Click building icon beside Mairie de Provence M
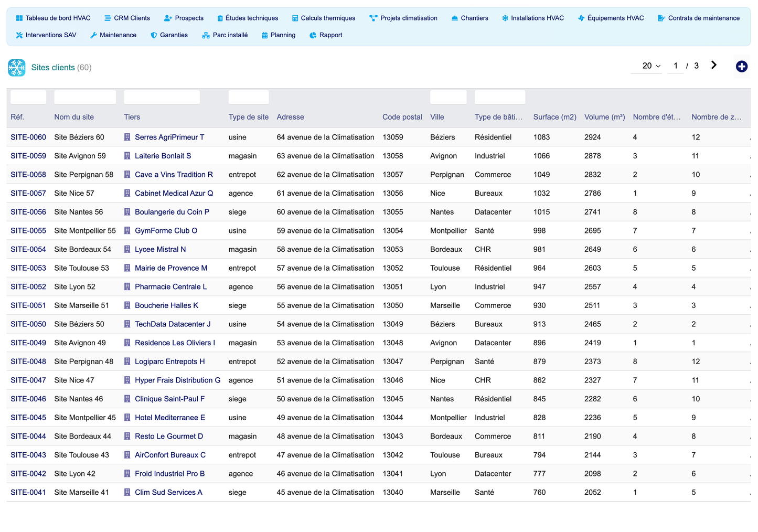Viewport: 758px width, 532px height. point(127,268)
